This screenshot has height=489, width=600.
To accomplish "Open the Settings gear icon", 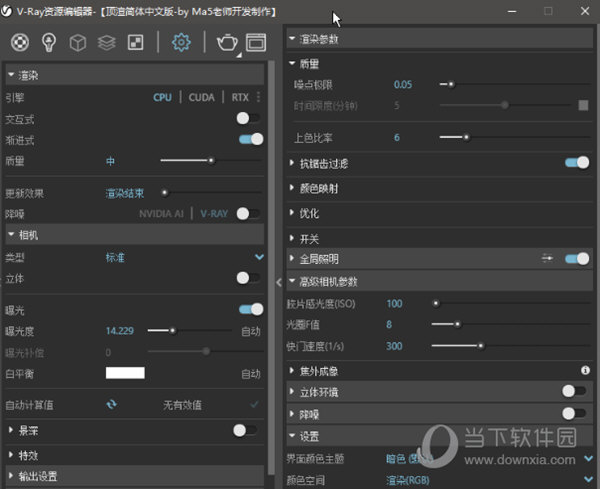I will [x=181, y=42].
